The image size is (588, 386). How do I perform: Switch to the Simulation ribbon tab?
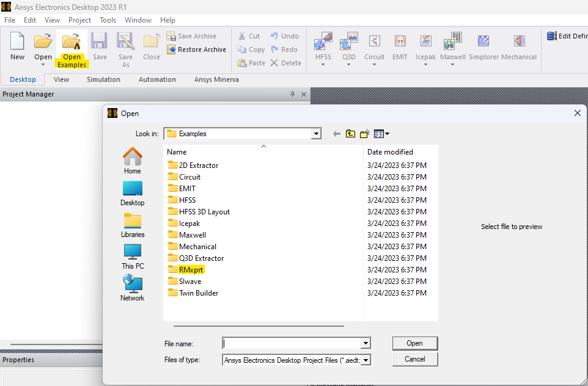[x=103, y=79]
